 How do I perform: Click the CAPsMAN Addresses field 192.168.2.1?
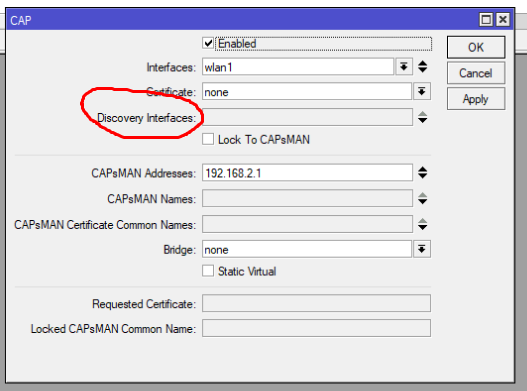pyautogui.click(x=307, y=173)
